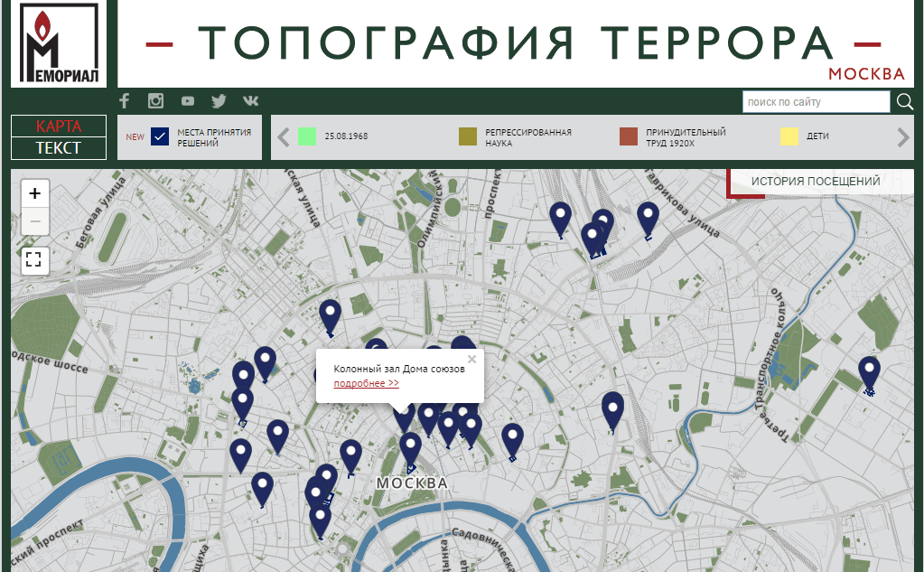The width and height of the screenshot is (924, 572).
Task: Enable the ДЕТИ map filter
Action: (787, 135)
